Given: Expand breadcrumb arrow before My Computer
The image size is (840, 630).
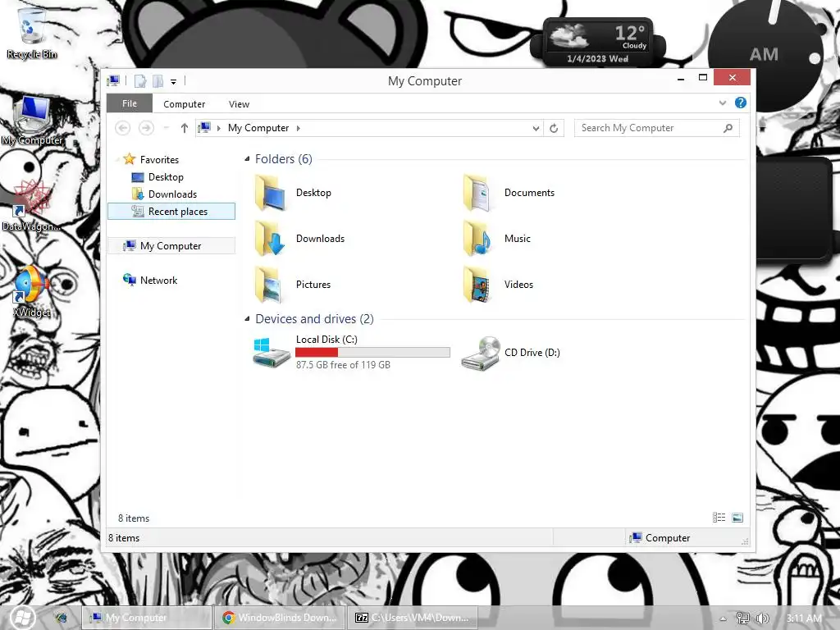Looking at the screenshot, I should pyautogui.click(x=218, y=128).
